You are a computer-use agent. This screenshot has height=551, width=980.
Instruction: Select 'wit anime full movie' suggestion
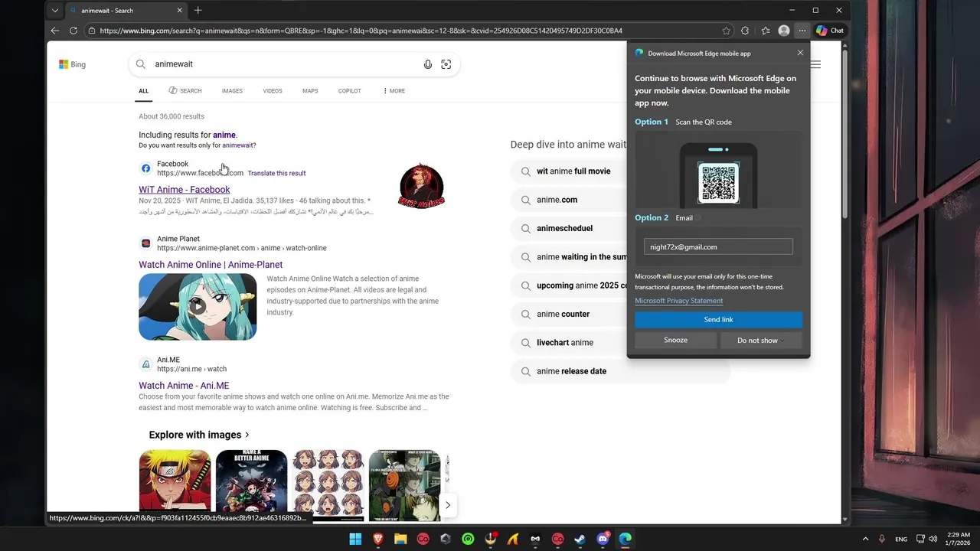click(573, 171)
